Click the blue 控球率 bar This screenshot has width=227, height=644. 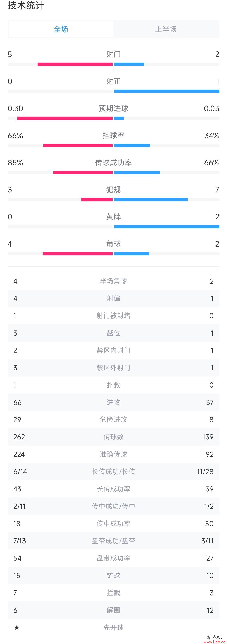pos(132,145)
